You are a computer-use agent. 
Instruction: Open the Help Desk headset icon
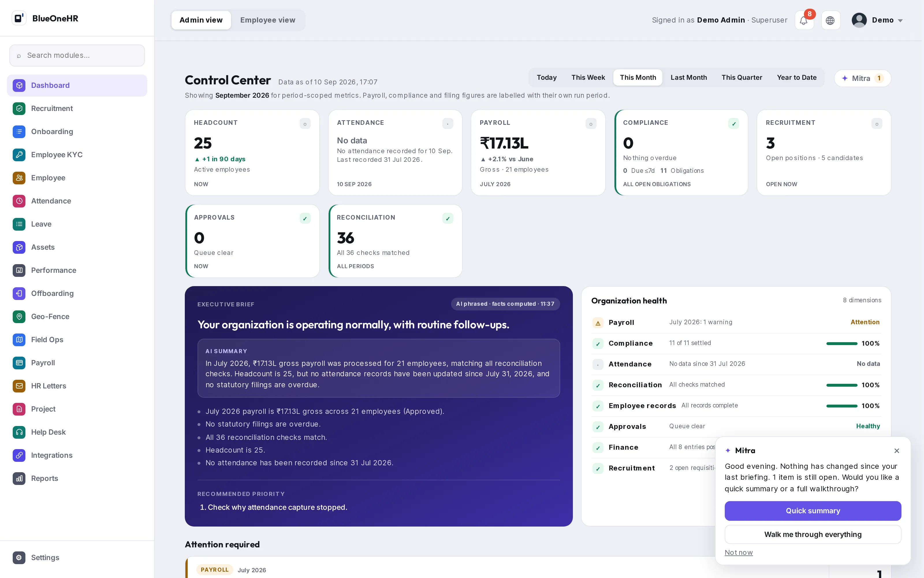19,432
